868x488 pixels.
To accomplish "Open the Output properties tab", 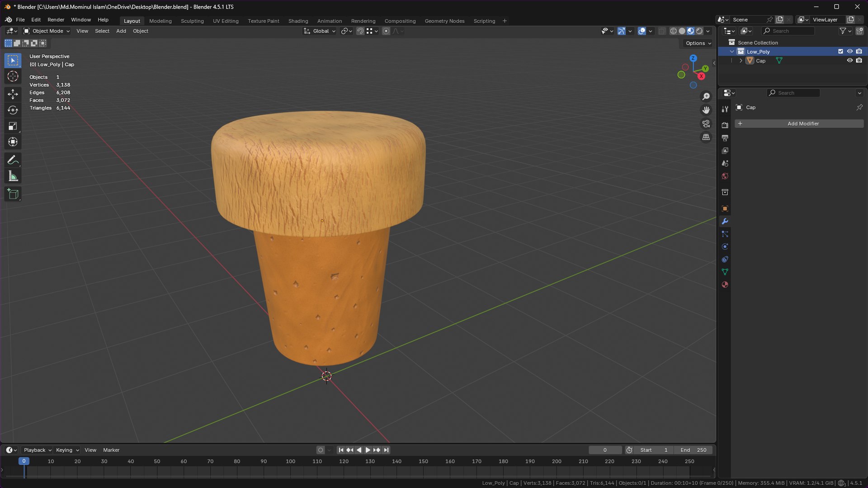I will click(x=725, y=138).
